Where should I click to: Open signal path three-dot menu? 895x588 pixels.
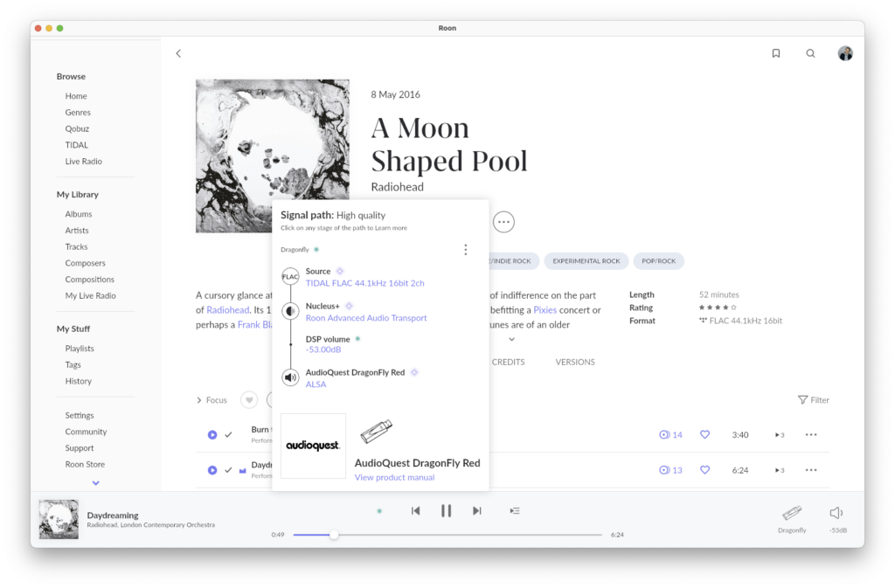(466, 249)
